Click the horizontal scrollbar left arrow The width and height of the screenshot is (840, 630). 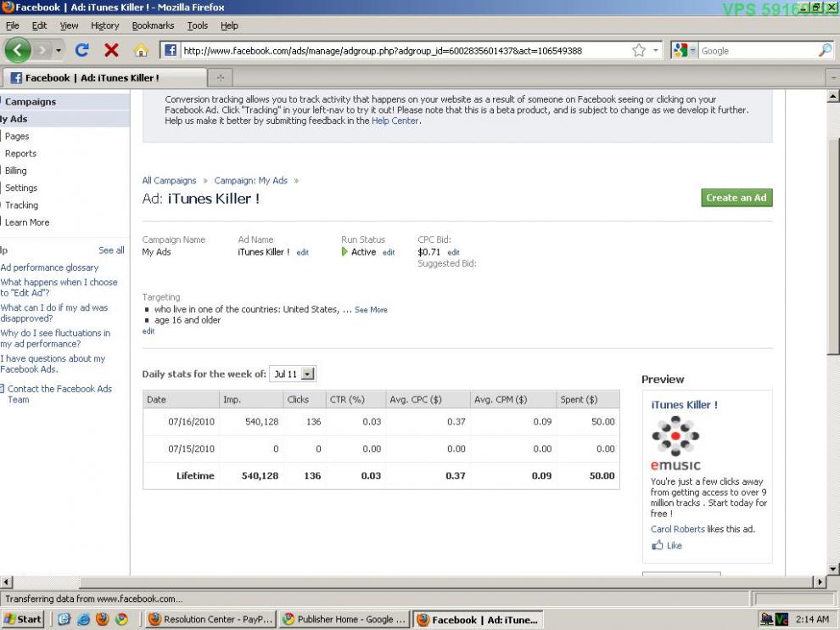click(7, 582)
